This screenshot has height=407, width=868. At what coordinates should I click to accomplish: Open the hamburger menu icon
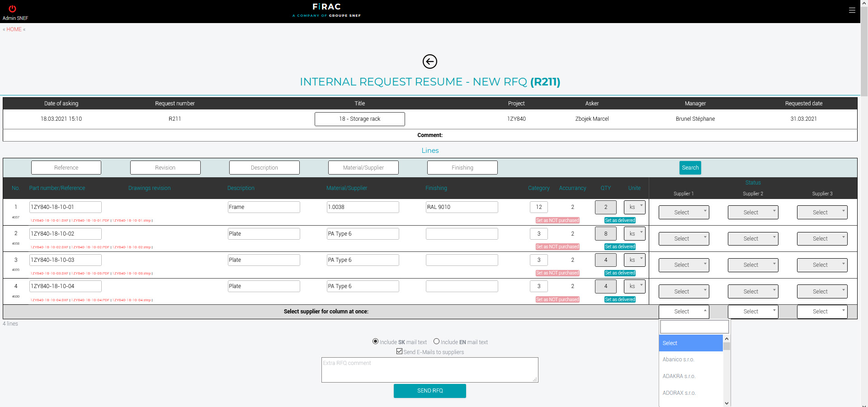click(x=852, y=10)
